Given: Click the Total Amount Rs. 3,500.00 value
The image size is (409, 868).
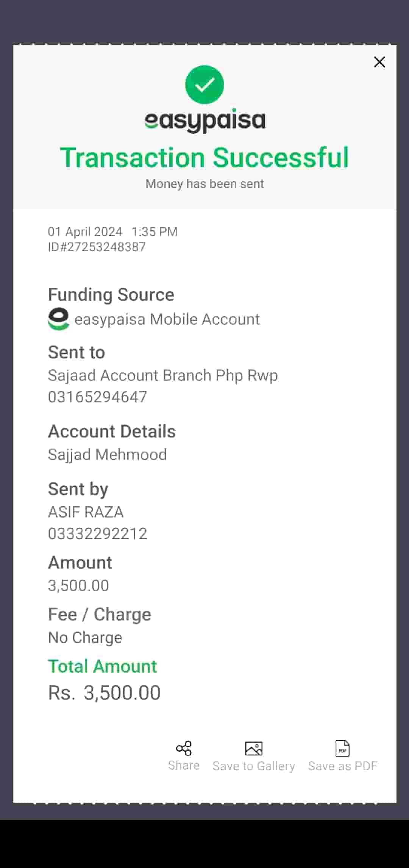Looking at the screenshot, I should [105, 693].
